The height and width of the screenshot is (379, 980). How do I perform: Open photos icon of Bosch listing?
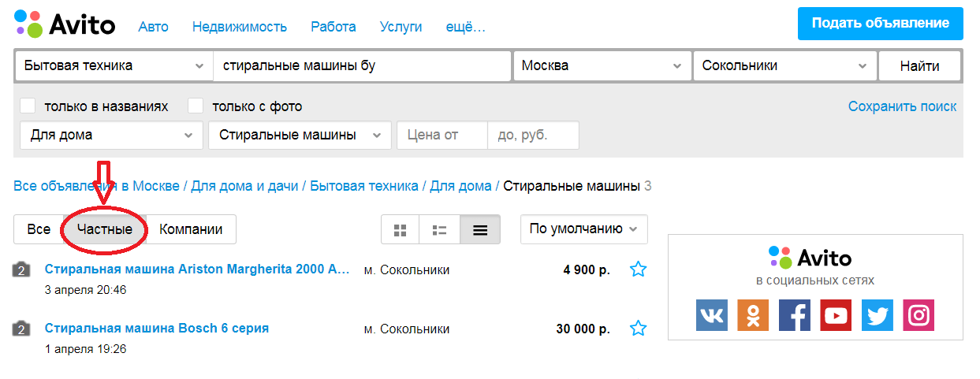[x=21, y=329]
